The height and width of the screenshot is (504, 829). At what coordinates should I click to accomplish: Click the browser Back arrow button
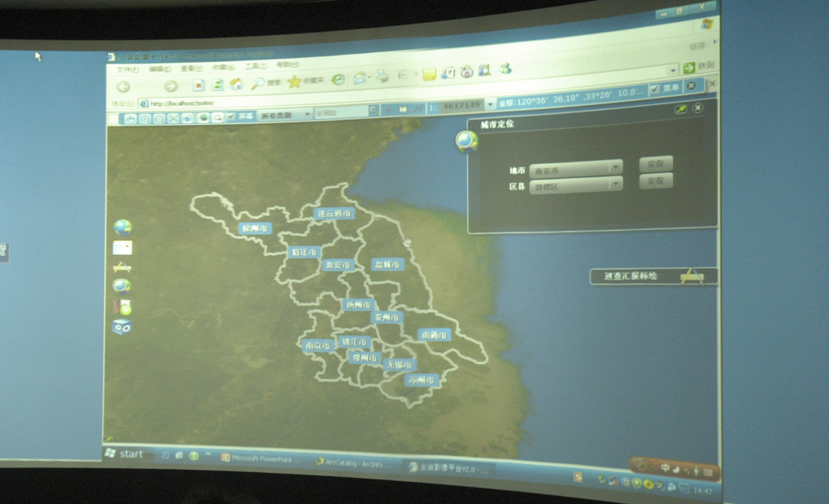coord(123,87)
